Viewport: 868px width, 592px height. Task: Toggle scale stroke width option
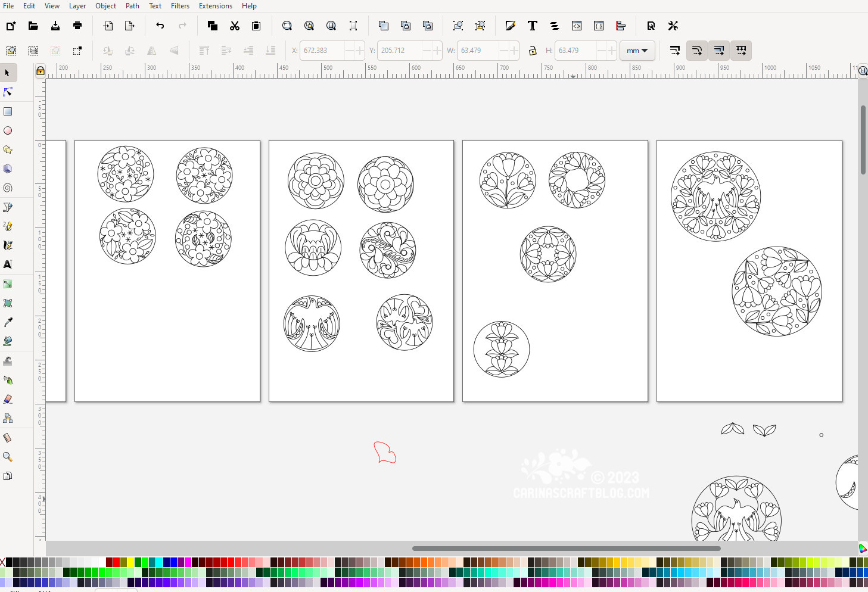tap(675, 51)
